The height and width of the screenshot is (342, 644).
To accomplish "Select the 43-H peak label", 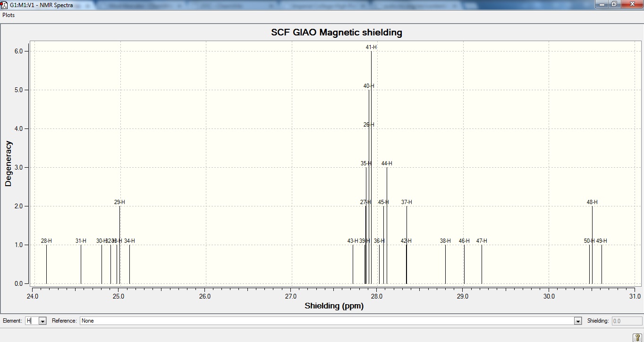I will 353,241.
